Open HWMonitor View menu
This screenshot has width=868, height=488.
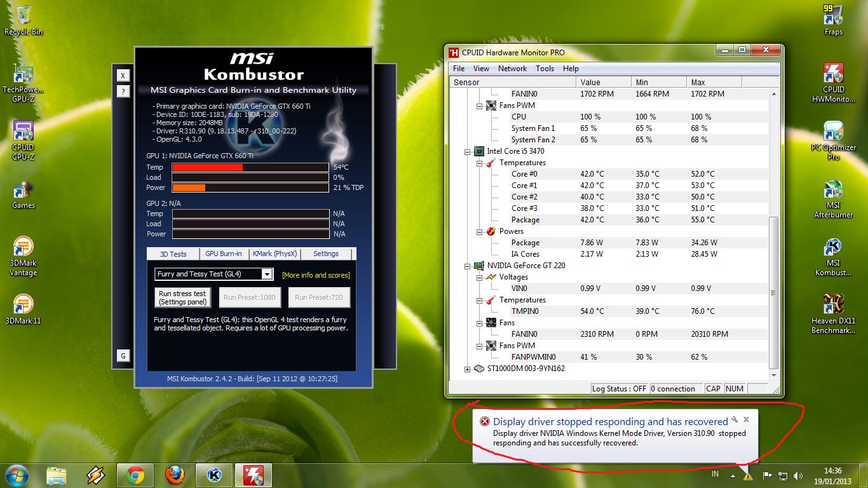point(481,69)
